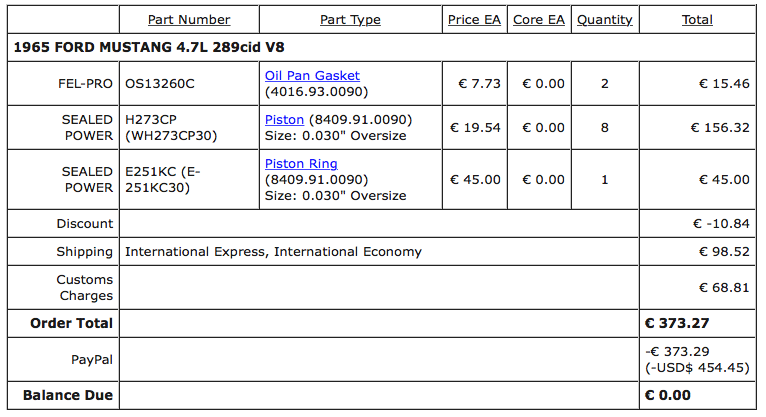Click the E251KC part number cell
This screenshot has height=417, width=766.
[163, 180]
